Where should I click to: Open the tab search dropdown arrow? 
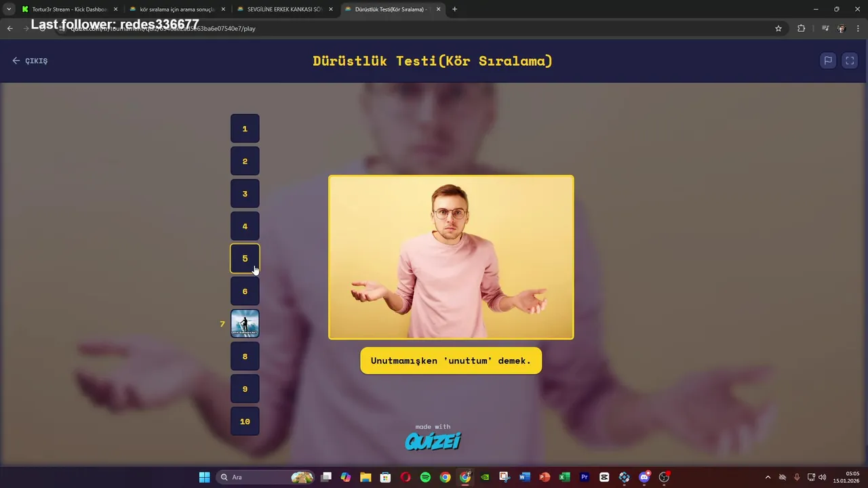point(9,9)
